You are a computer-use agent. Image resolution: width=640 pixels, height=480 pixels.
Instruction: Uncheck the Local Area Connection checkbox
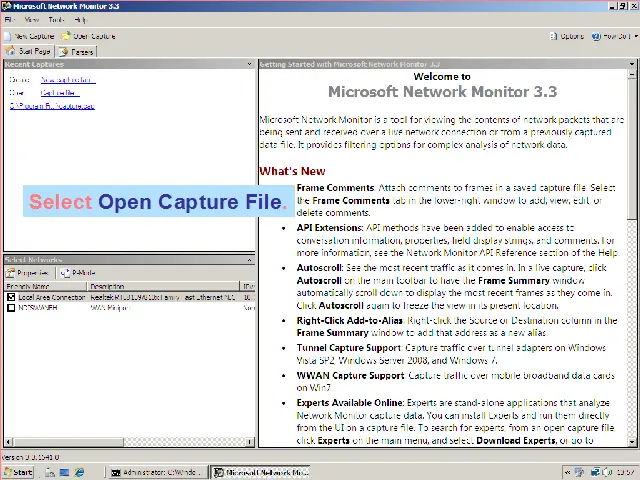11,297
